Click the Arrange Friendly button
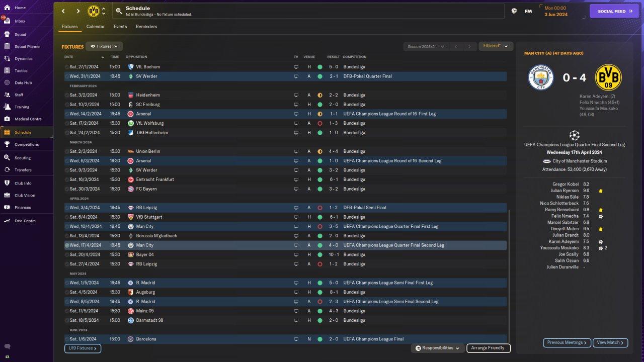Screen dimensions: 644x362 (489, 348)
